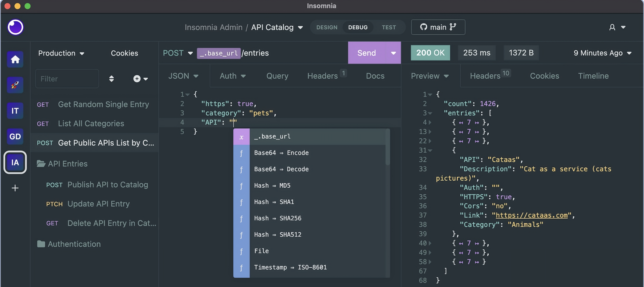The width and height of the screenshot is (644, 287).
Task: Switch to DEBUG mode
Action: point(358,27)
